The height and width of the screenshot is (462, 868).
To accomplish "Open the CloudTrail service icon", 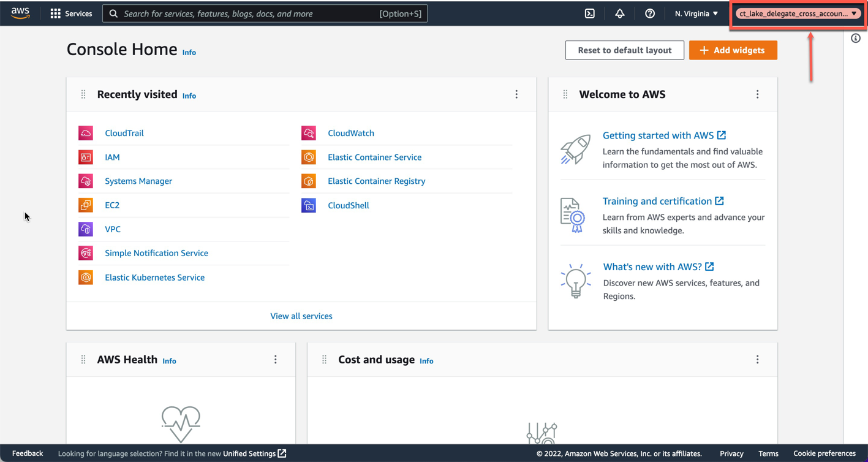I will (x=86, y=133).
